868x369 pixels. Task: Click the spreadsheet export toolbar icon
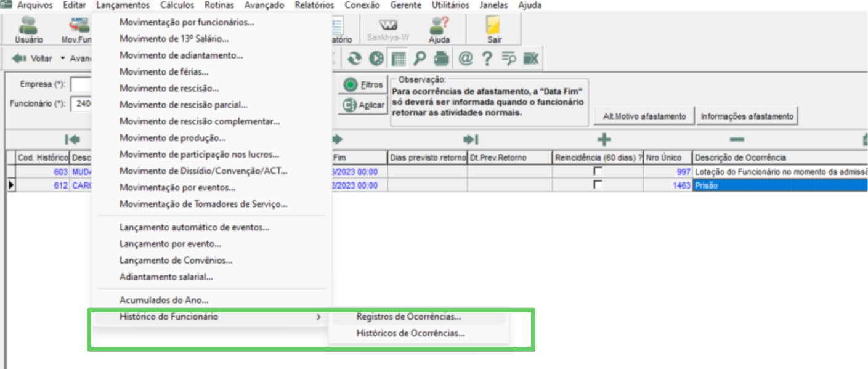point(530,59)
